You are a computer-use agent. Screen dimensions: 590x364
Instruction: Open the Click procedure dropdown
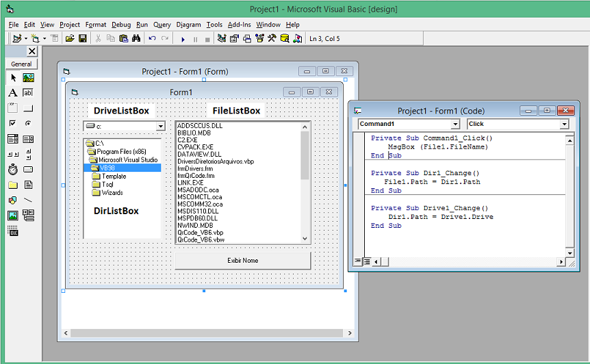coord(564,124)
